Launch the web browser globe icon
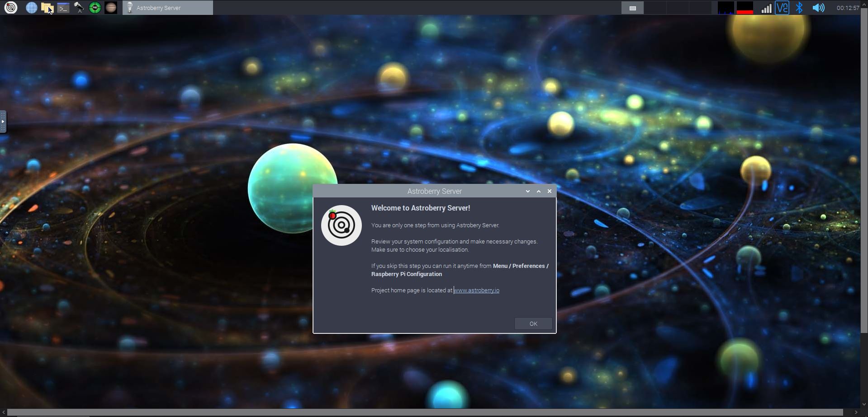868x417 pixels. [x=31, y=8]
